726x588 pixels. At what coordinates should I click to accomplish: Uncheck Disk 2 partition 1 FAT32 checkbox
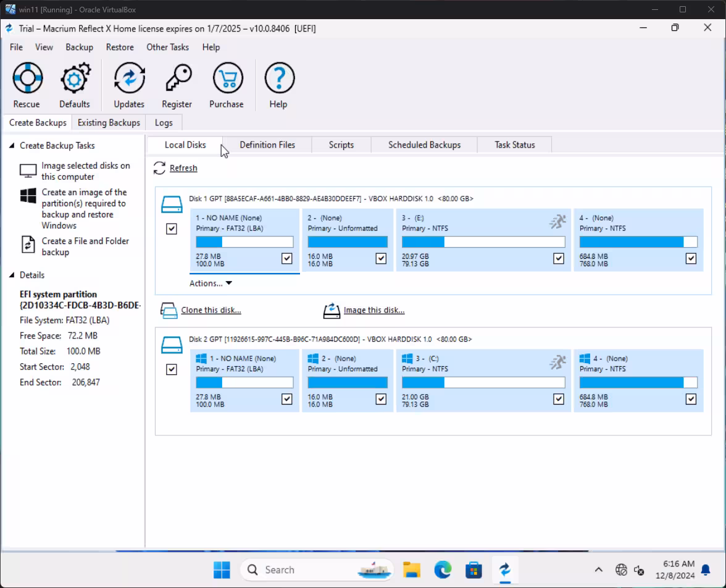(x=287, y=399)
